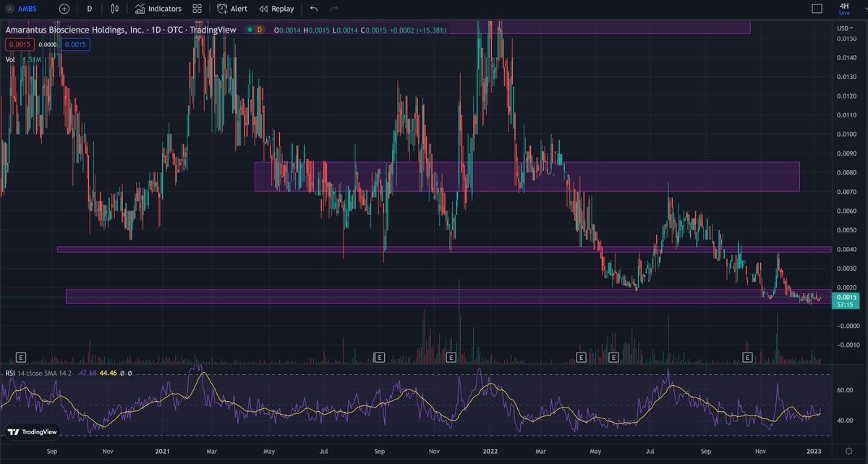
Task: Start bar Replay mode
Action: tap(276, 9)
